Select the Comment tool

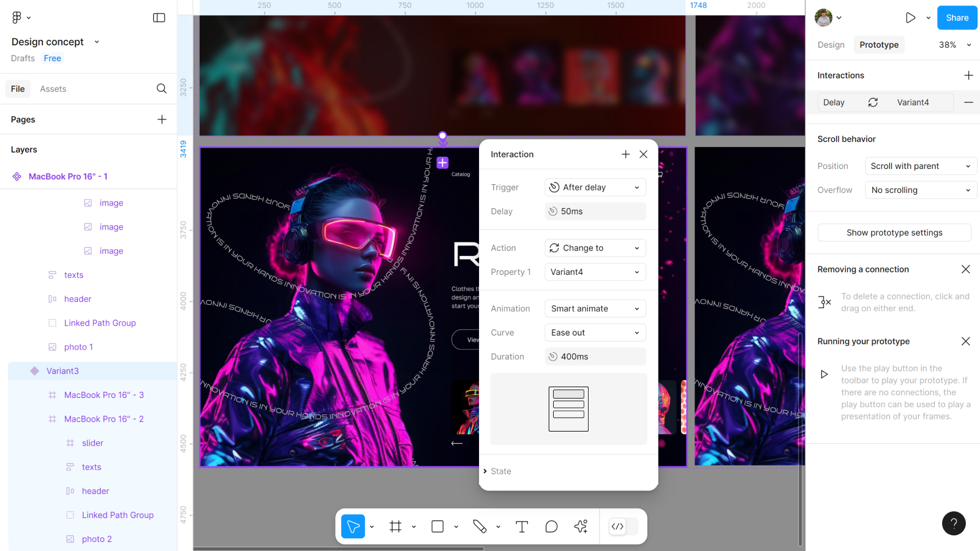pyautogui.click(x=551, y=527)
